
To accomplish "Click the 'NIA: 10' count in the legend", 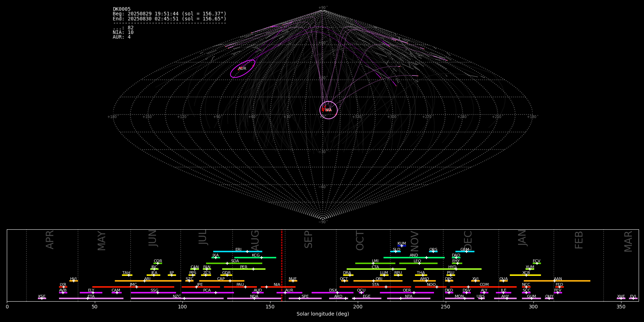I will [x=123, y=33].
